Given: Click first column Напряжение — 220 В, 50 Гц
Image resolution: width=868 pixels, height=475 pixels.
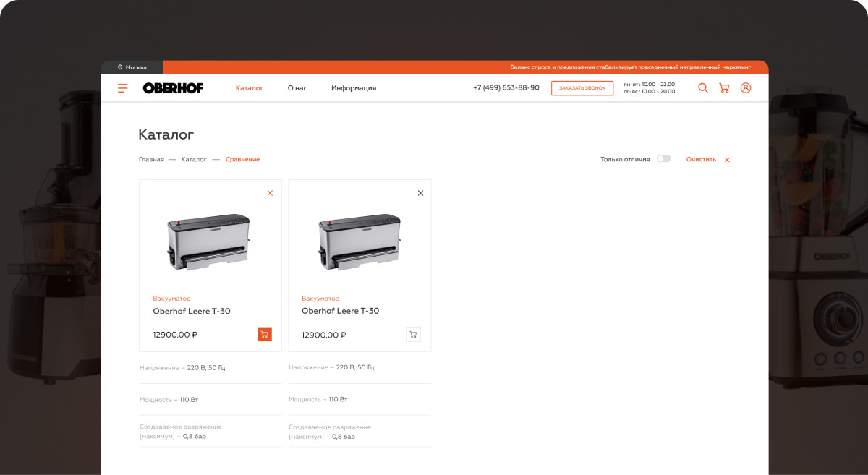Looking at the screenshot, I should pos(182,368).
